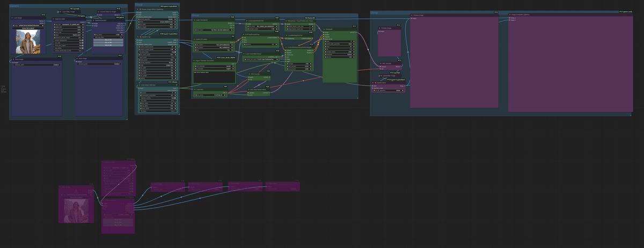644x248 pixels.
Task: Collapse the VAE Decode node via its title dot
Action: (x=380, y=63)
